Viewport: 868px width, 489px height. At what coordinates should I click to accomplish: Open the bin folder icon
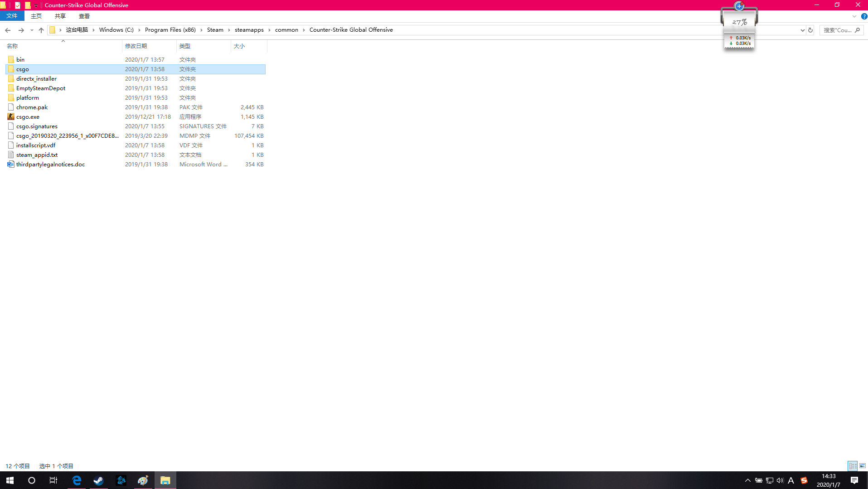[11, 59]
